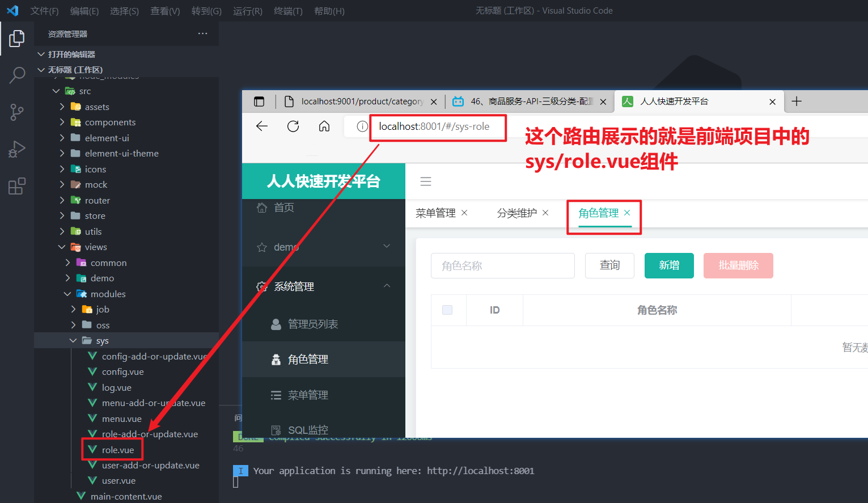Screen dimensions: 868x503
Task: Switch to 菜单管理 page tab
Action: coord(435,213)
